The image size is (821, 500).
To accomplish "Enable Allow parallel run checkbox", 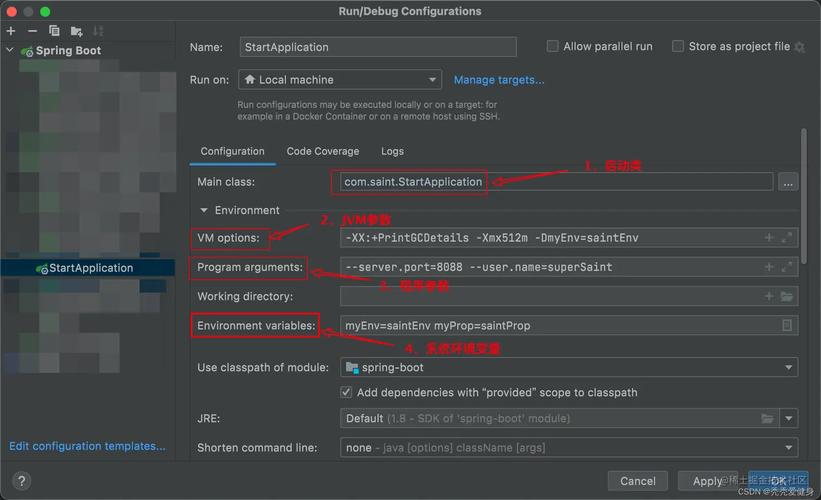I will click(552, 47).
